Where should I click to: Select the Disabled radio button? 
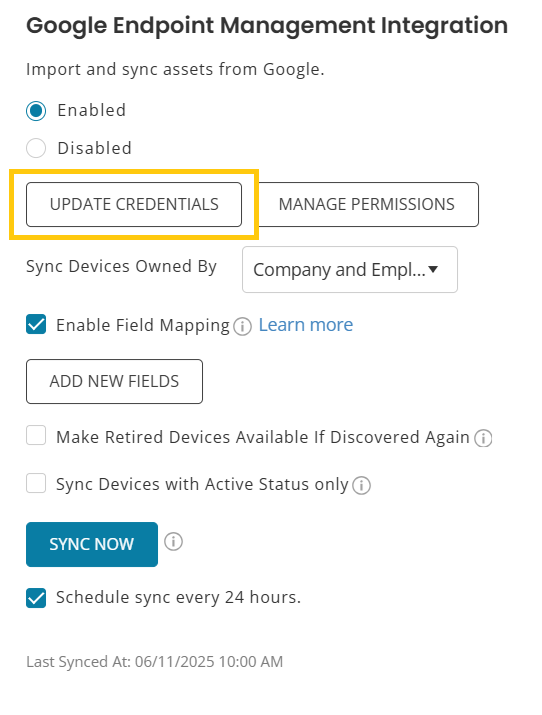[x=36, y=148]
